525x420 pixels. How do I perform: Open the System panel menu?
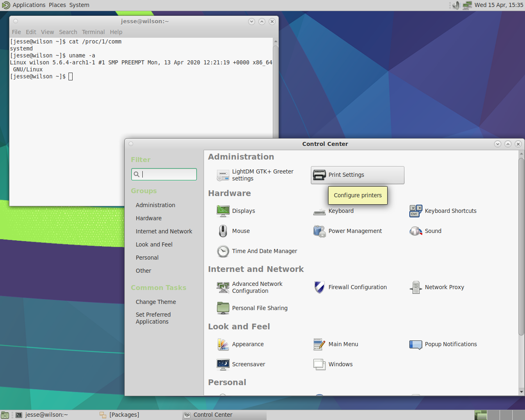click(x=79, y=5)
